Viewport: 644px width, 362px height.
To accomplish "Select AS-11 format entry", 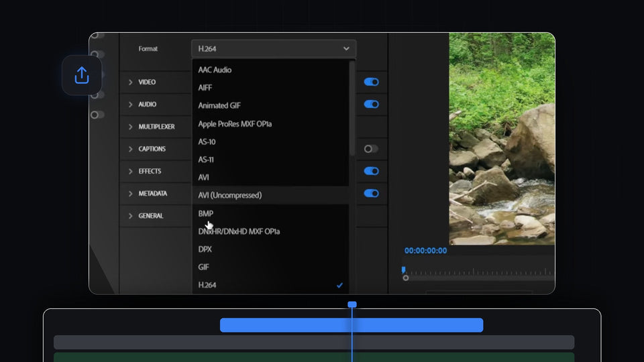I will tap(270, 160).
